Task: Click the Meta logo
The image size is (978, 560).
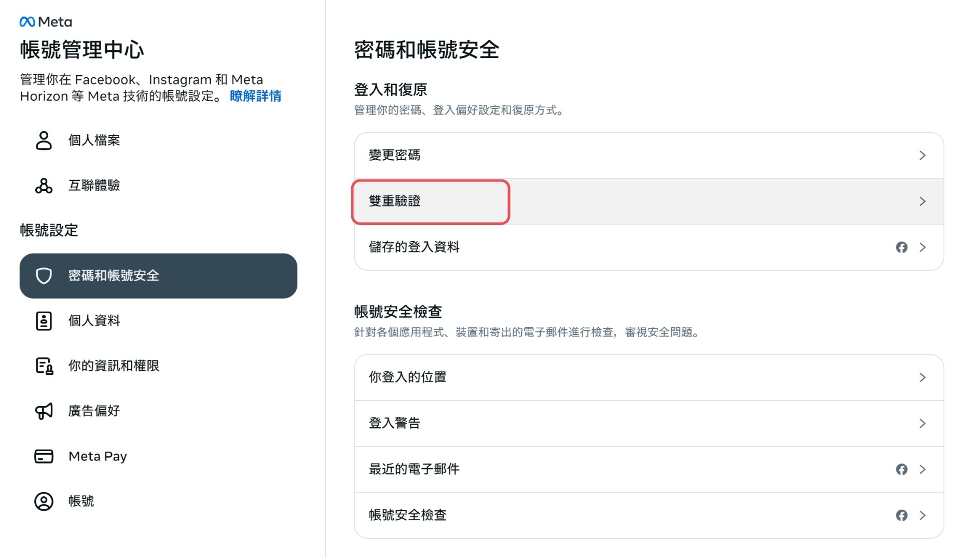Action: click(x=46, y=22)
